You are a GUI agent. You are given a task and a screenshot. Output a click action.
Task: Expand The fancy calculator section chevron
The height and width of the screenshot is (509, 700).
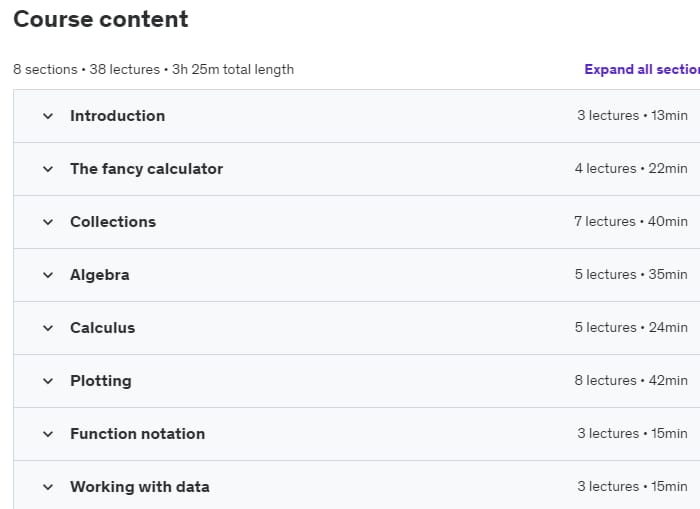click(48, 169)
